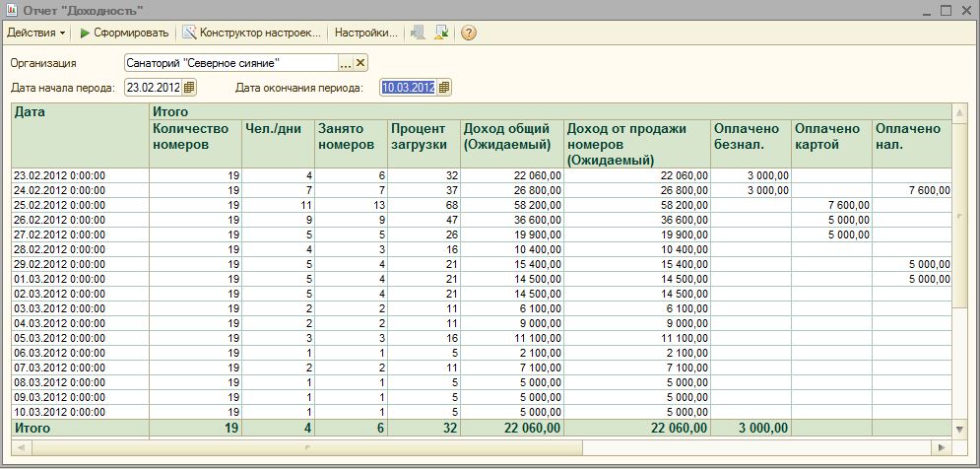
Task: Click Доход общий value 36 600,00
Action: click(511, 220)
